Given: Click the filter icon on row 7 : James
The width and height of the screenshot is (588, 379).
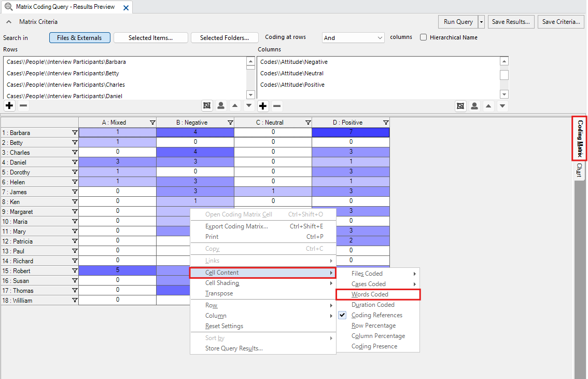Looking at the screenshot, I should pos(75,192).
